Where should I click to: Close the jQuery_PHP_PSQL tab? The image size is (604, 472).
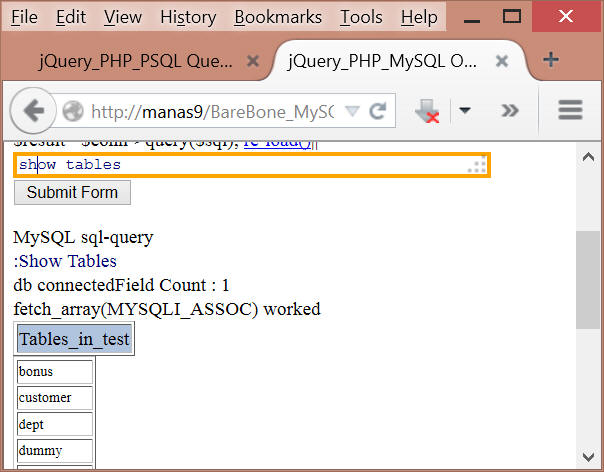254,61
